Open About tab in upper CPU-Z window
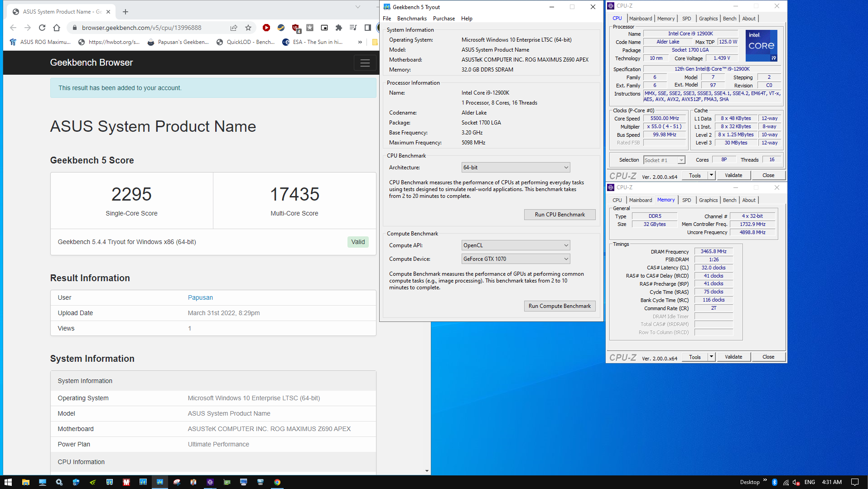The width and height of the screenshot is (868, 489). click(749, 19)
